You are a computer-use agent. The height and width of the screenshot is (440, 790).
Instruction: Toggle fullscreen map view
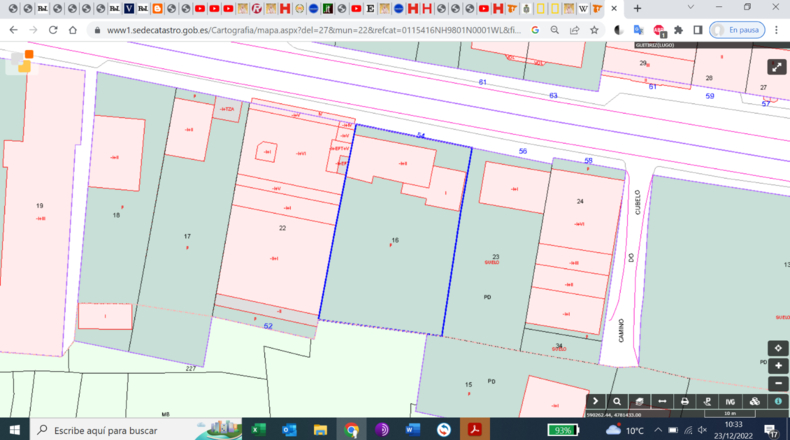[x=776, y=67]
